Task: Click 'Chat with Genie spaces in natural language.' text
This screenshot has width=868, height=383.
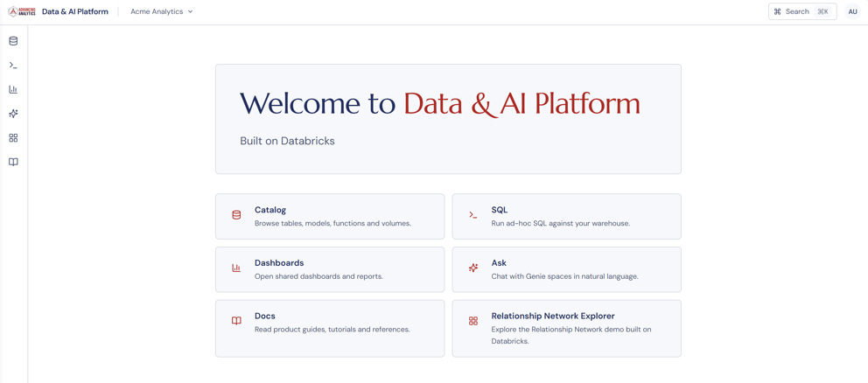Action: point(564,276)
